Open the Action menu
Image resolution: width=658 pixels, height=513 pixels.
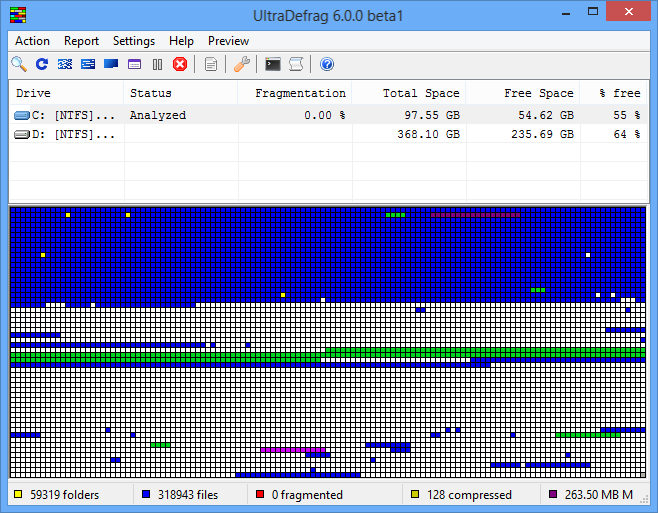point(32,41)
